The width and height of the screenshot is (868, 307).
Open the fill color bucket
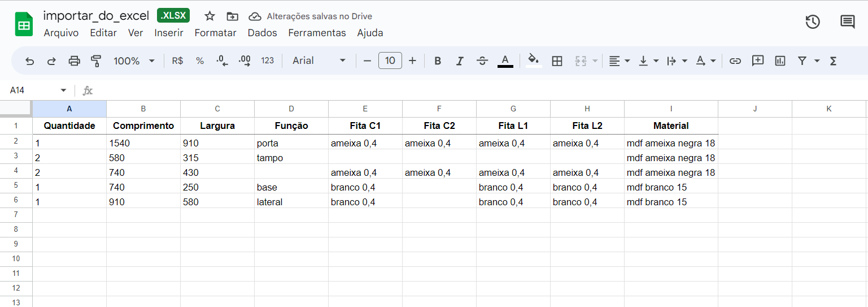point(533,60)
